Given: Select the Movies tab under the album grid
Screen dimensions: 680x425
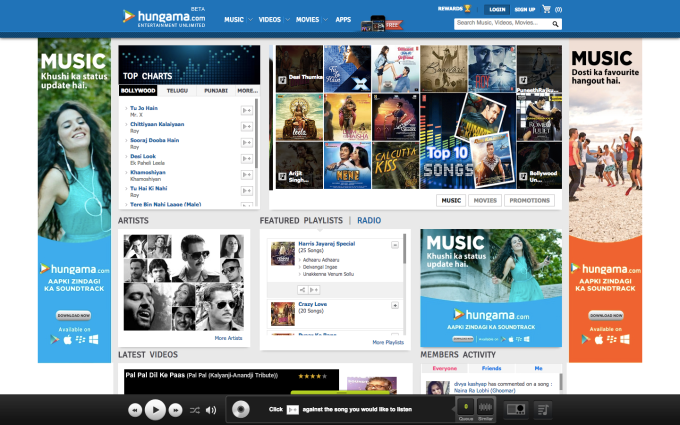Looking at the screenshot, I should click(x=485, y=200).
